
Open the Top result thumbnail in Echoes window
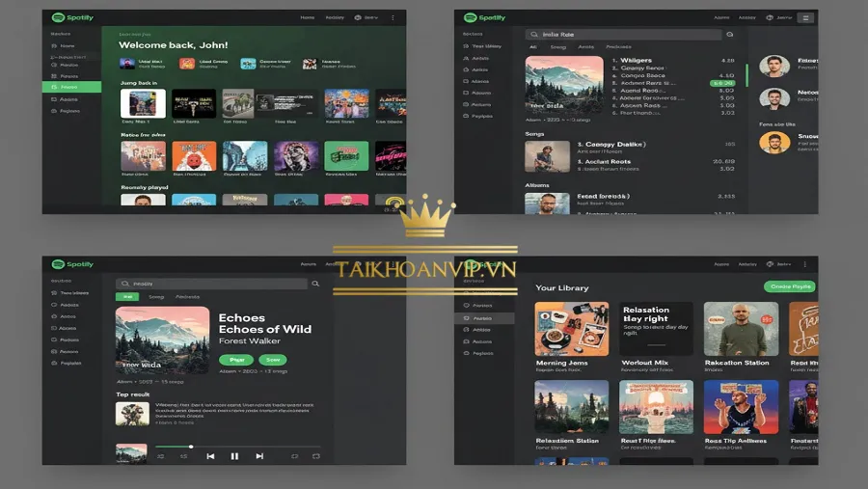click(132, 414)
